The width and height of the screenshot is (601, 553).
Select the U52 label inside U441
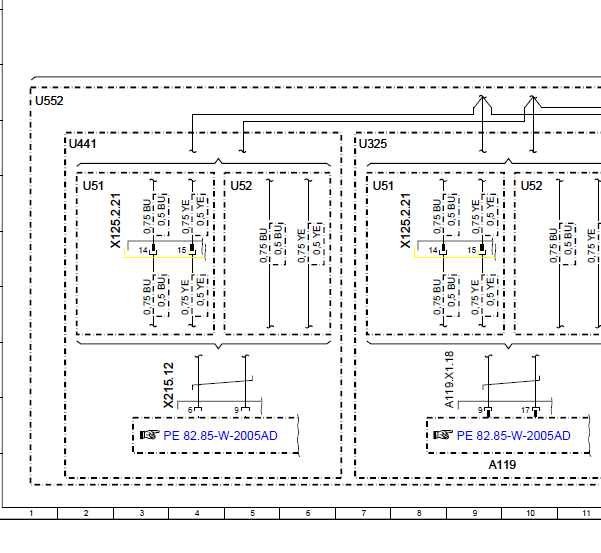pos(241,186)
